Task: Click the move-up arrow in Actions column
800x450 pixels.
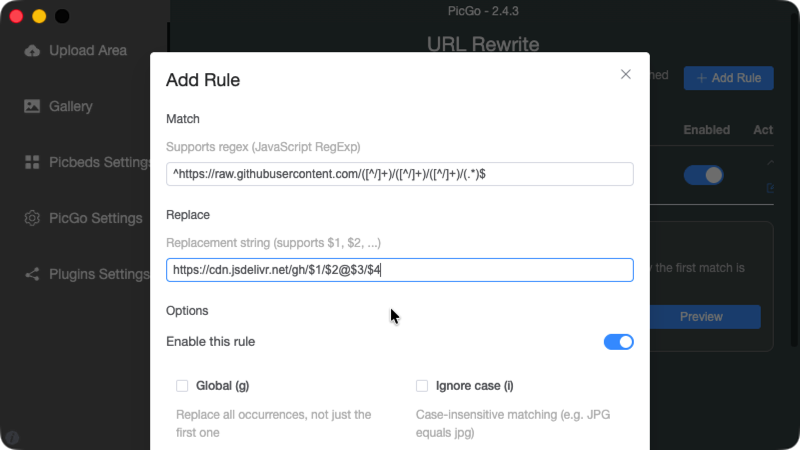Action: 769,162
